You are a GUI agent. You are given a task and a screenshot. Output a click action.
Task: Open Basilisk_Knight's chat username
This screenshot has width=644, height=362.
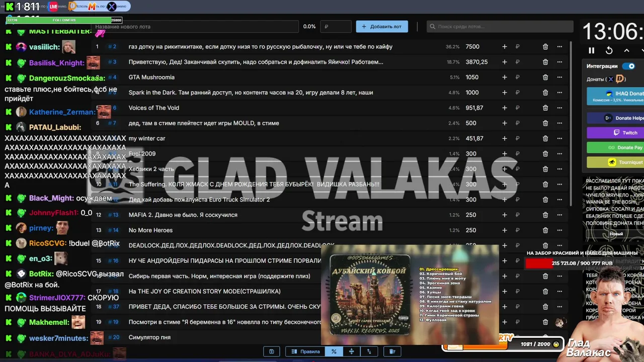click(x=56, y=63)
